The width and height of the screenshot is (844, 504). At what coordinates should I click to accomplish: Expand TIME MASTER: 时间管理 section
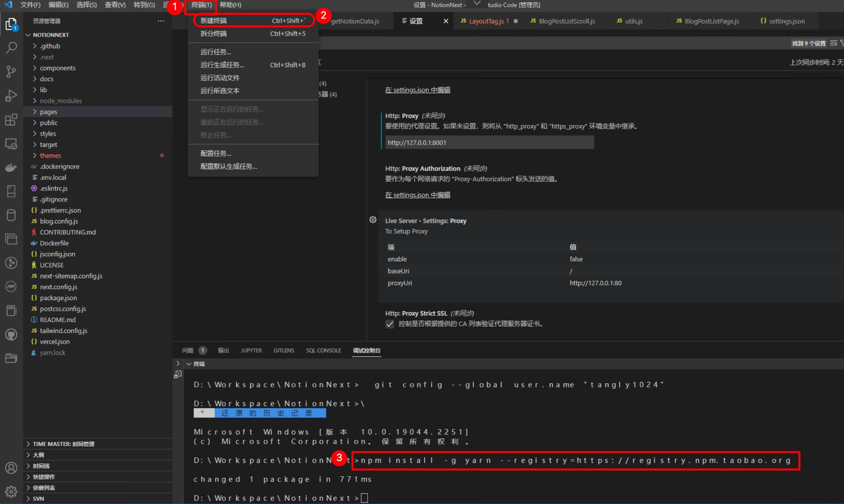click(x=98, y=444)
